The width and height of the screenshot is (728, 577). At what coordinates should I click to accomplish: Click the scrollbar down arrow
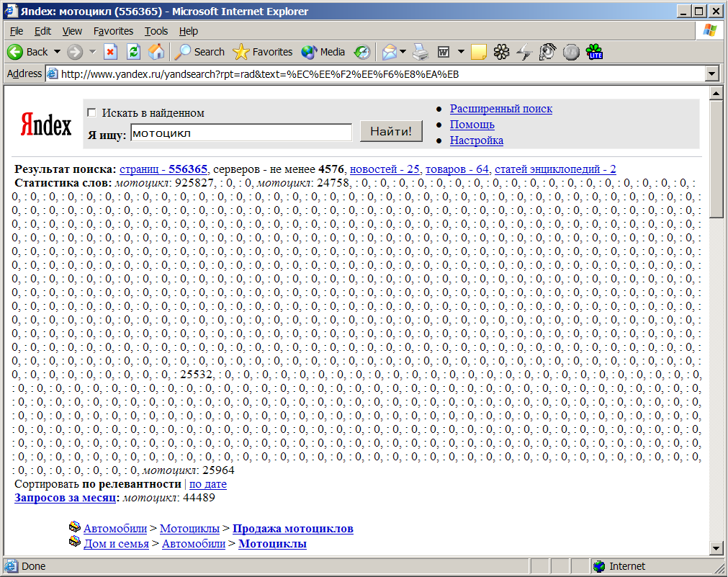716,548
